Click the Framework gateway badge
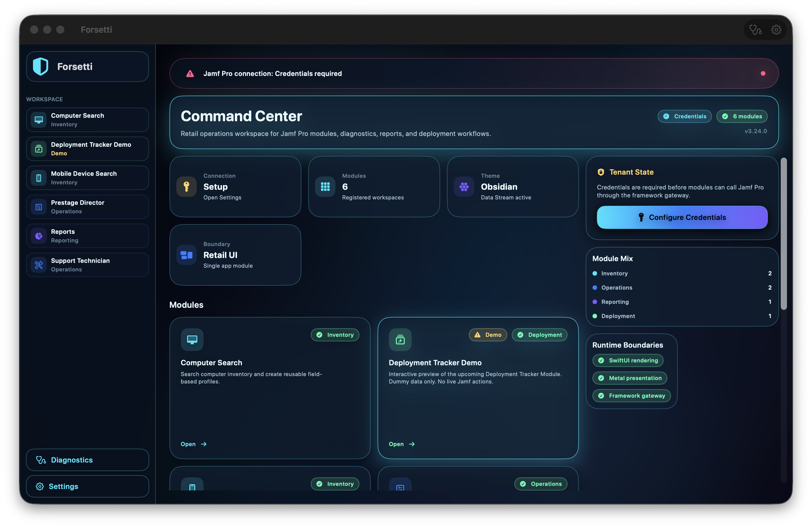Image resolution: width=812 pixels, height=528 pixels. 631,396
